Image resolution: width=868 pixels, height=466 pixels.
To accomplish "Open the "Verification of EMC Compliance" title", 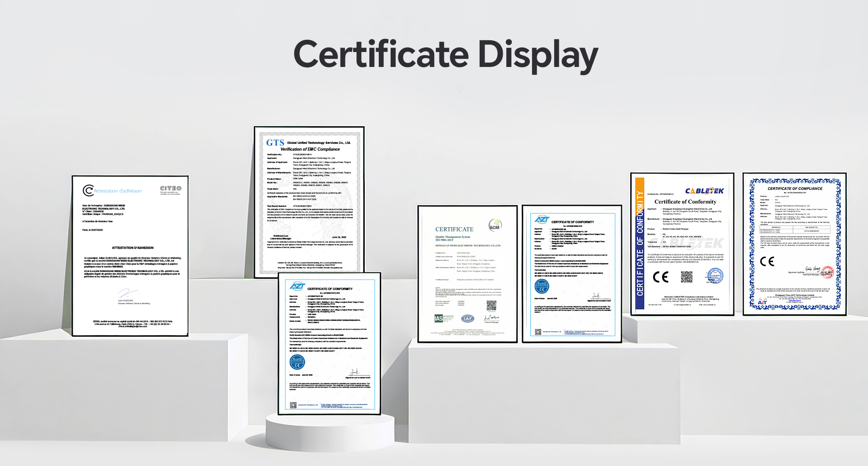I will tap(310, 149).
